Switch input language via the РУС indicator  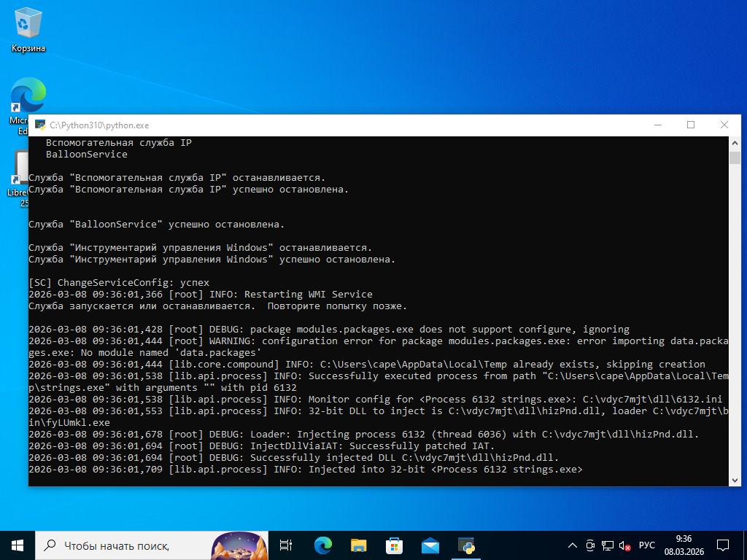tap(646, 545)
